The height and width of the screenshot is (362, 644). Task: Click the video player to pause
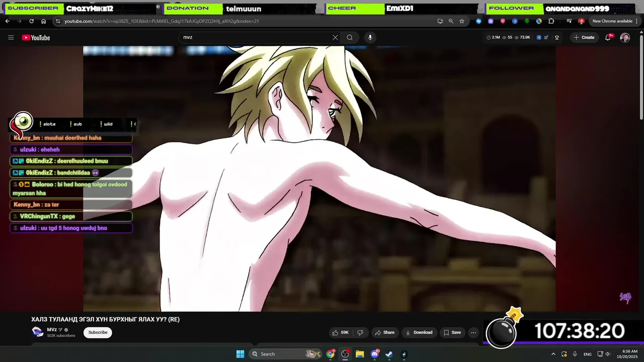pos(319,178)
